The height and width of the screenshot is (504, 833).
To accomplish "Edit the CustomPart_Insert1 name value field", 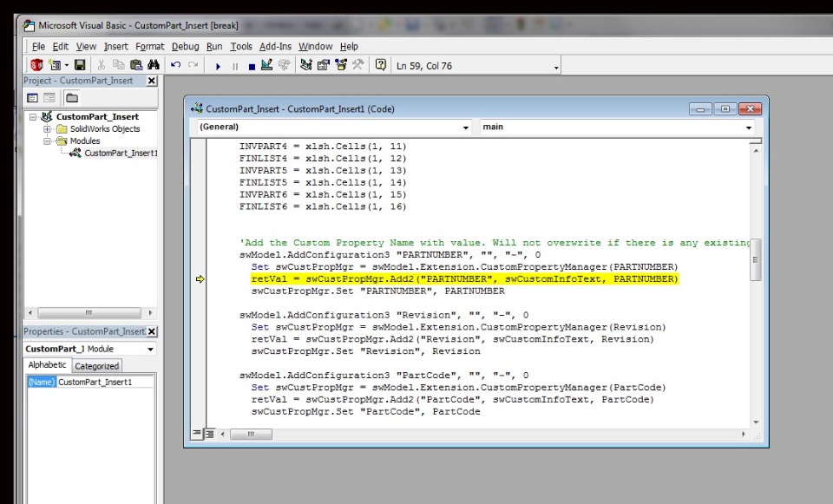I will coord(105,382).
